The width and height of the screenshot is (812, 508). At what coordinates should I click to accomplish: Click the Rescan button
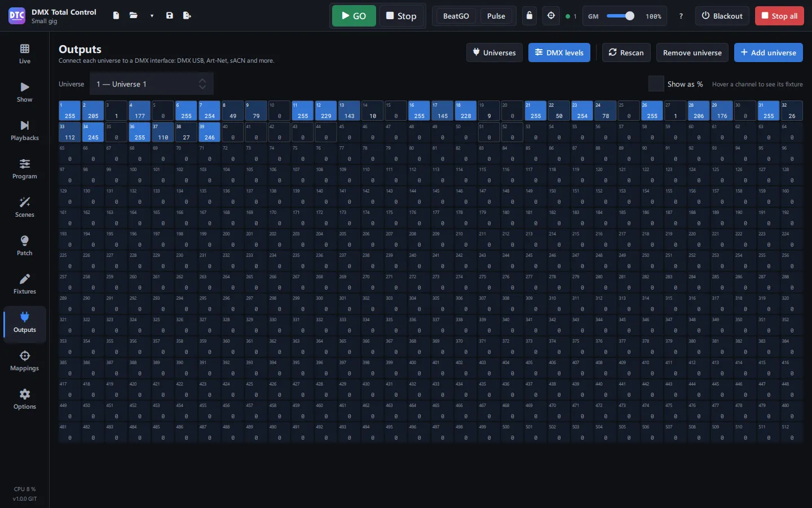626,52
